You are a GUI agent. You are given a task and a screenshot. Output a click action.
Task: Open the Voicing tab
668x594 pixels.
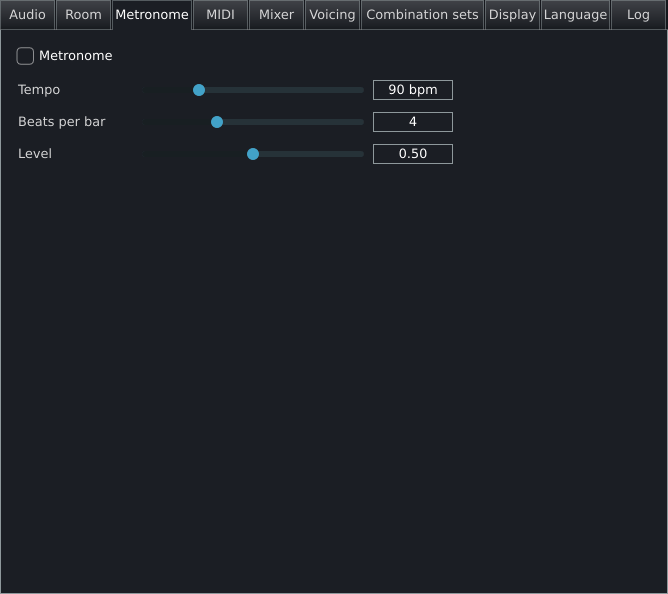point(332,15)
